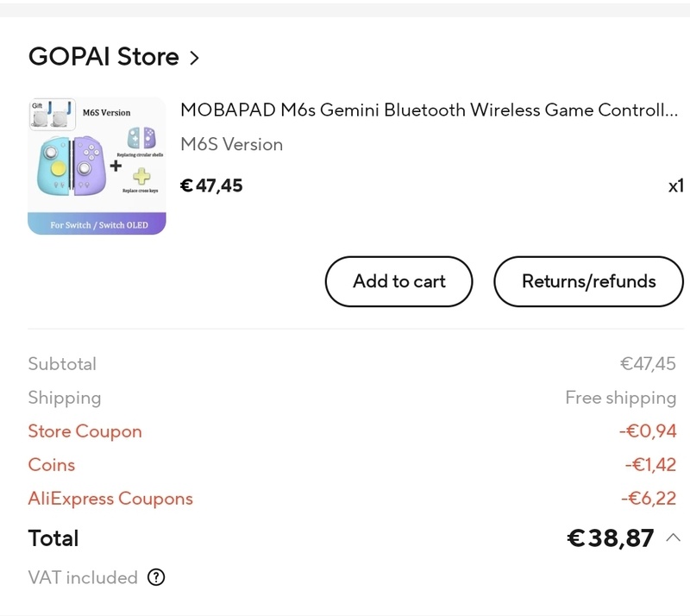Open the GOPAI Store page

tap(103, 57)
